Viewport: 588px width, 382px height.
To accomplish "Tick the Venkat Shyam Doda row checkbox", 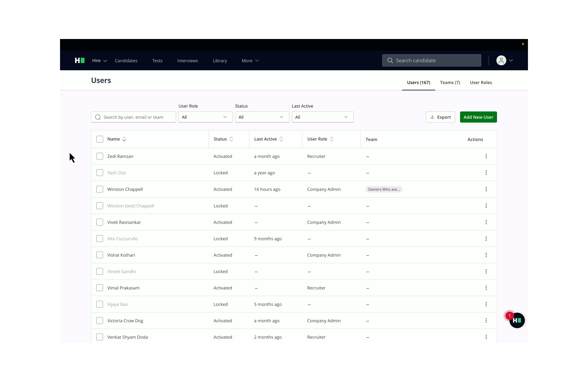I will (x=99, y=337).
